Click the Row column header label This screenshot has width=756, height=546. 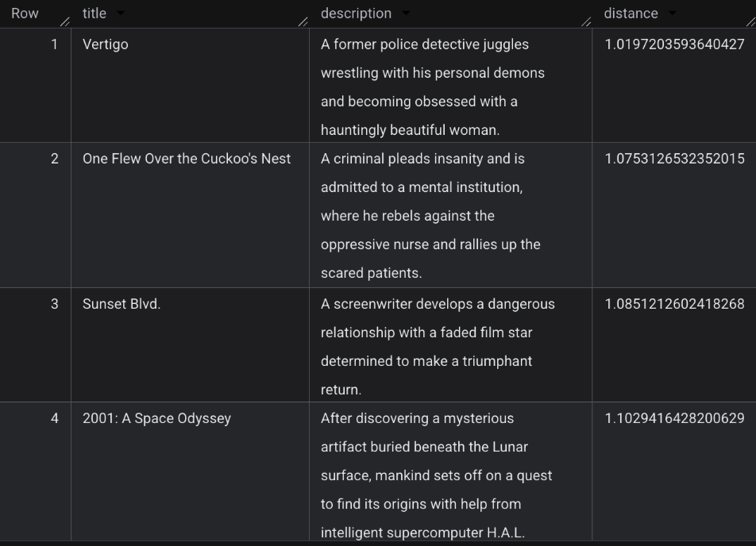(25, 13)
